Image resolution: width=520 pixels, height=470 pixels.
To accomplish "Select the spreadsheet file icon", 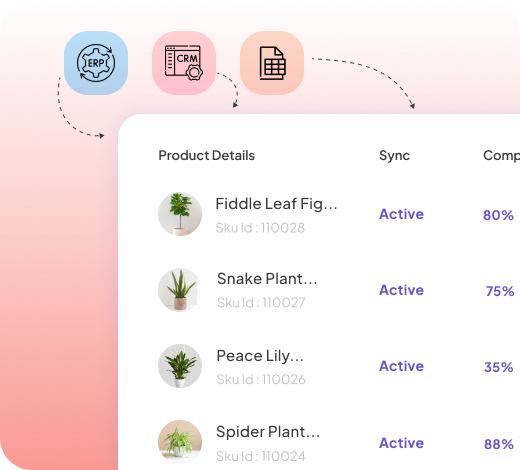I will 272,63.
